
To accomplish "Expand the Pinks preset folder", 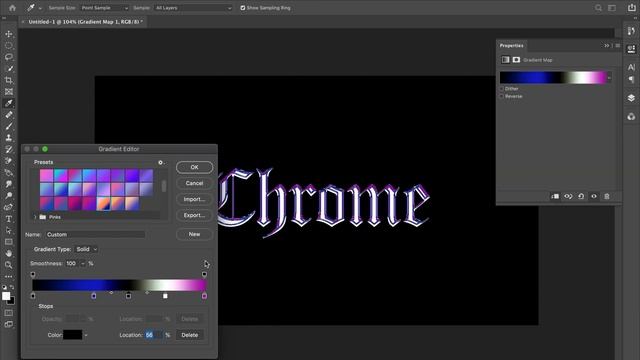I will pyautogui.click(x=35, y=217).
